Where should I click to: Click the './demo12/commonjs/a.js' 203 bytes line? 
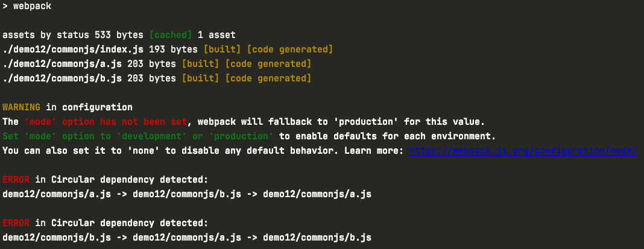tap(157, 64)
